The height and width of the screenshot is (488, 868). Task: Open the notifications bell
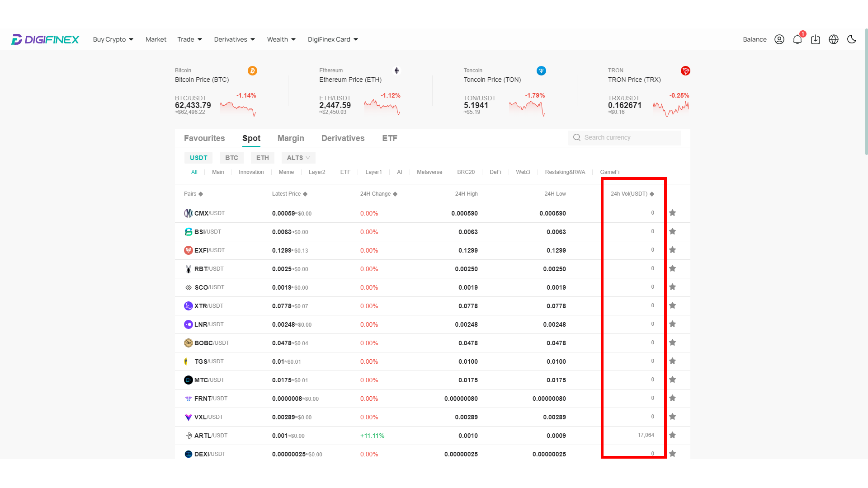tap(797, 39)
